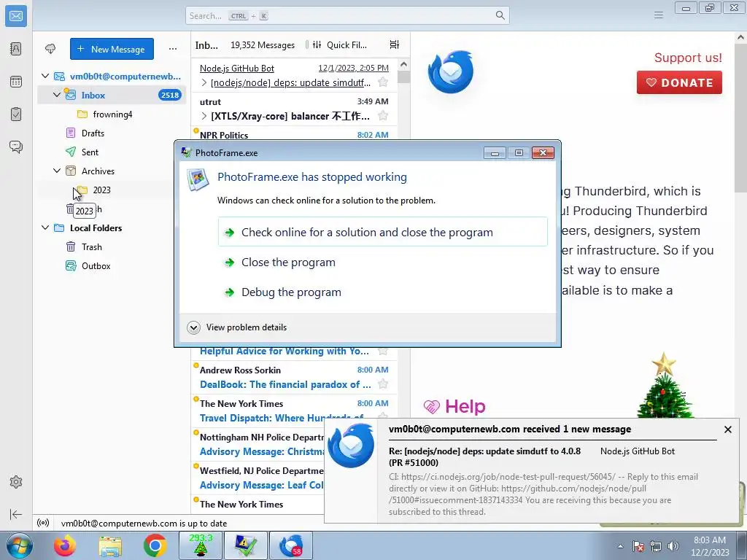Collapse the Inbox folder tree
The image size is (747, 560).
click(57, 95)
